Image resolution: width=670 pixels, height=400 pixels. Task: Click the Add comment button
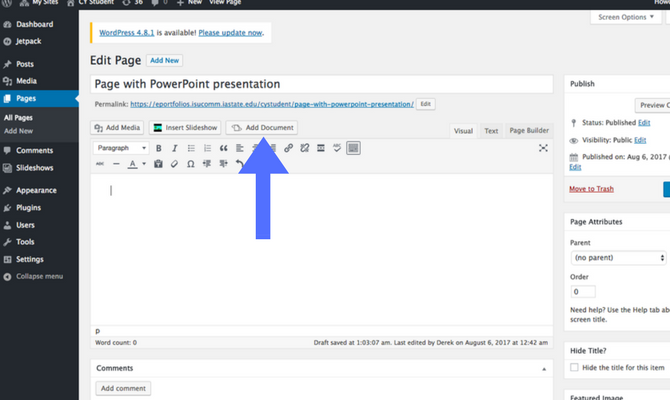click(x=123, y=388)
